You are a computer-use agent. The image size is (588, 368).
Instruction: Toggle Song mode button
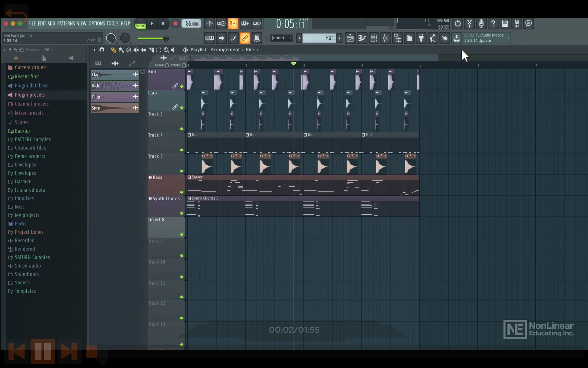point(140,26)
